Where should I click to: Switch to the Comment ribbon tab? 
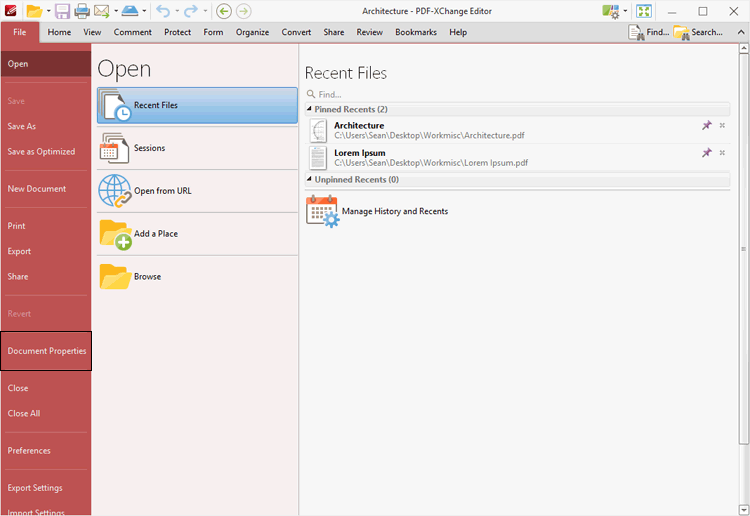[x=132, y=32]
